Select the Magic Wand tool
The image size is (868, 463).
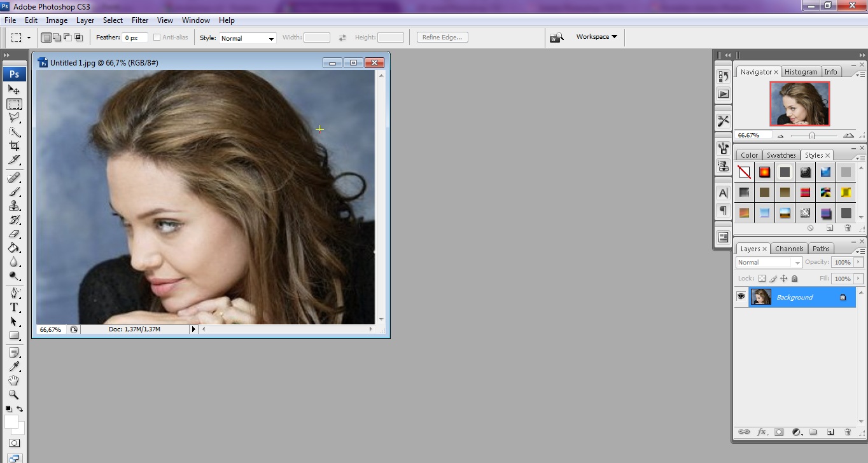click(14, 132)
